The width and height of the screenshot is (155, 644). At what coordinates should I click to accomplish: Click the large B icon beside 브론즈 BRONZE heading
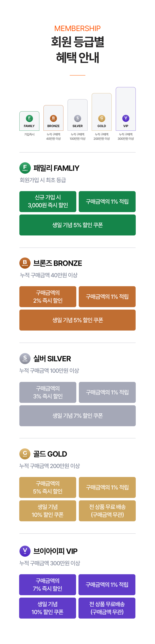coord(25,263)
